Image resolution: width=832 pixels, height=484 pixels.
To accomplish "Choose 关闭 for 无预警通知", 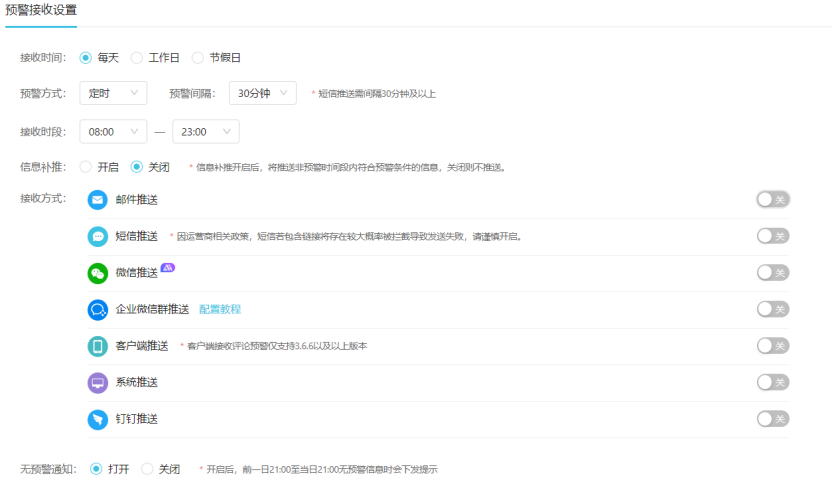I will [x=147, y=468].
